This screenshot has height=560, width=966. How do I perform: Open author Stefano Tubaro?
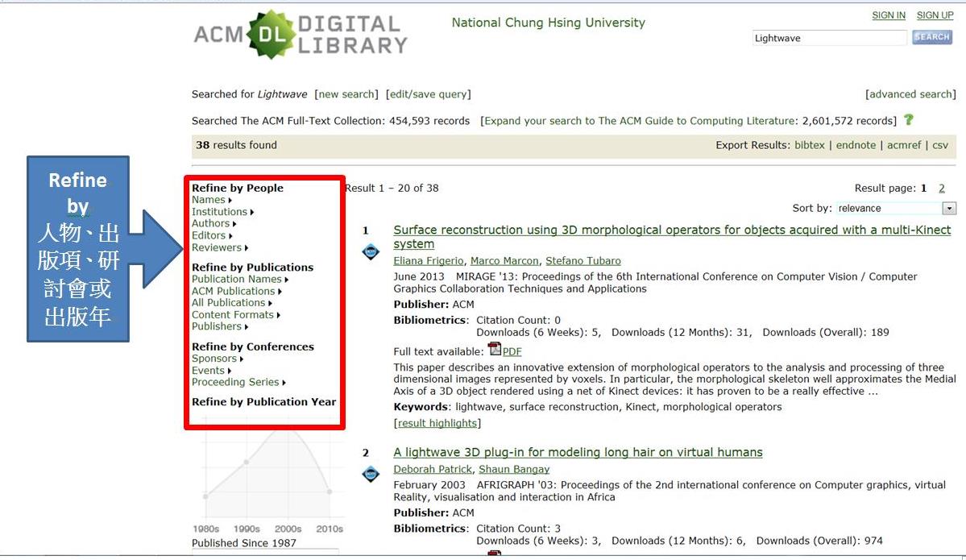click(x=583, y=260)
